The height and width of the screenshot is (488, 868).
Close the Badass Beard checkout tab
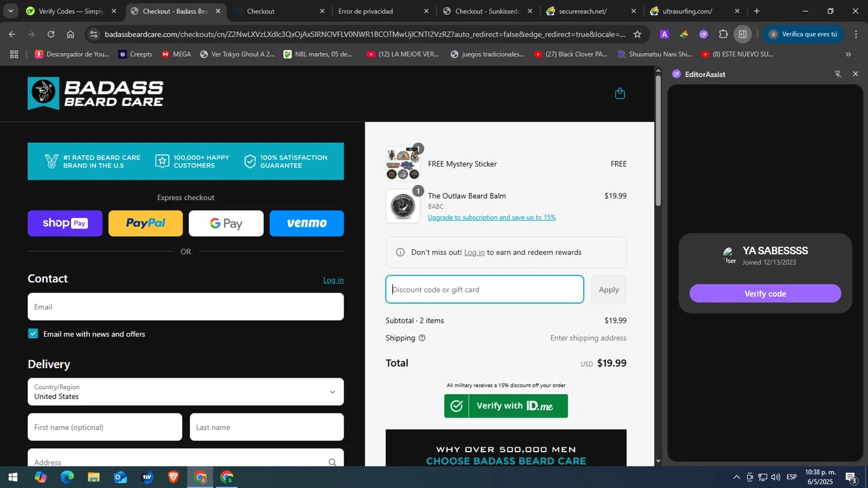218,11
